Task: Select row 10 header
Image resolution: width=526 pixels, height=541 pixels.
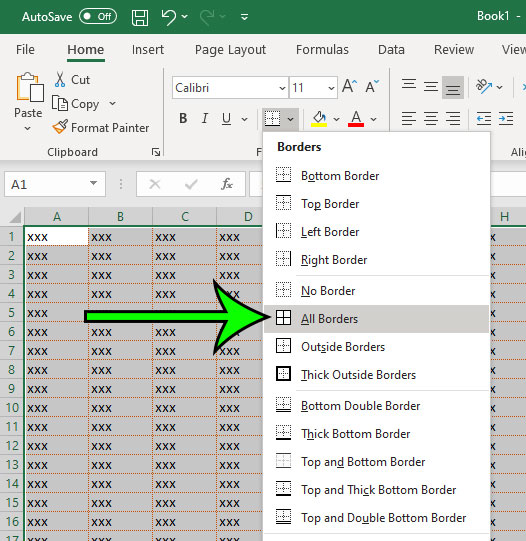Action: pos(12,407)
